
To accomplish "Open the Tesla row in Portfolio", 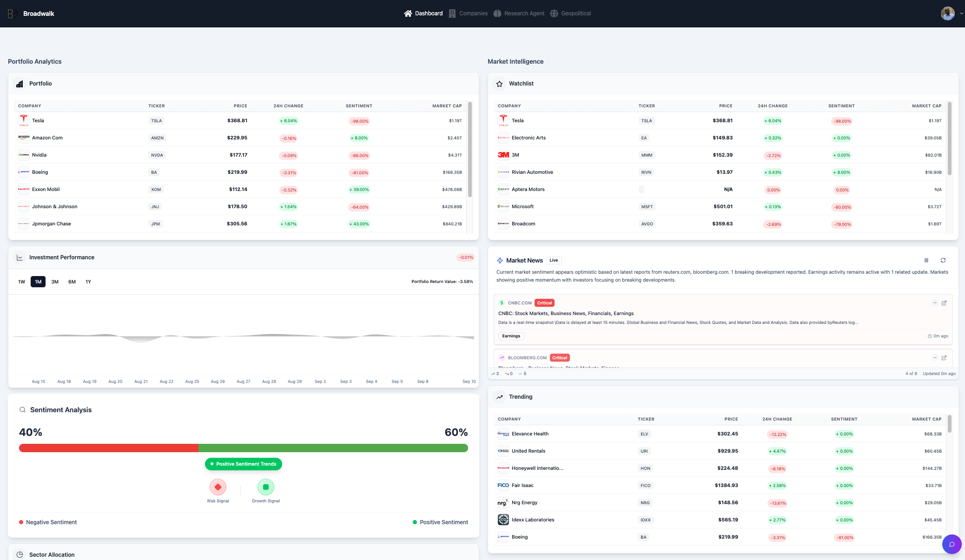I will pos(240,121).
